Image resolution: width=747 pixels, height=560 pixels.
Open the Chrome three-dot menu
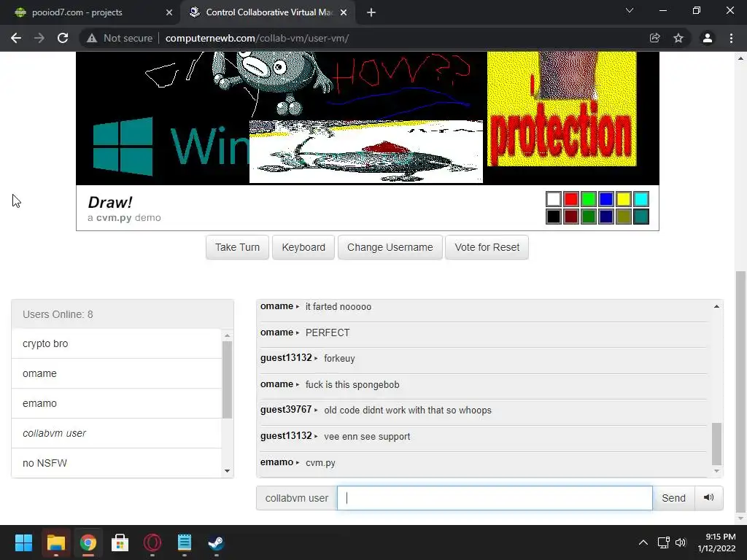(x=731, y=38)
